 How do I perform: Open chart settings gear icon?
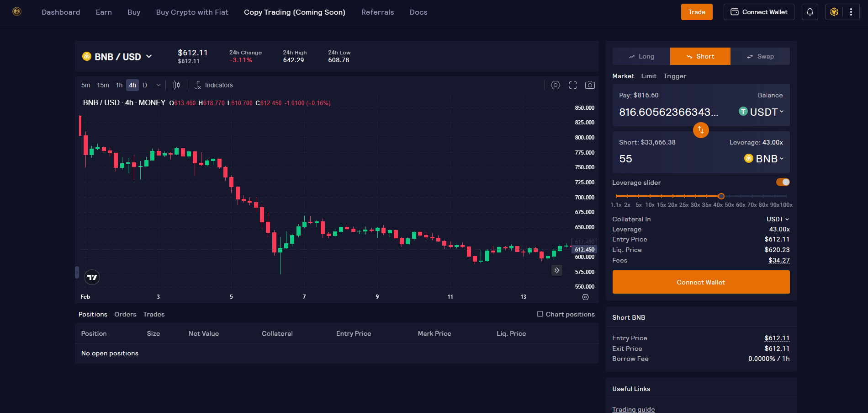555,85
